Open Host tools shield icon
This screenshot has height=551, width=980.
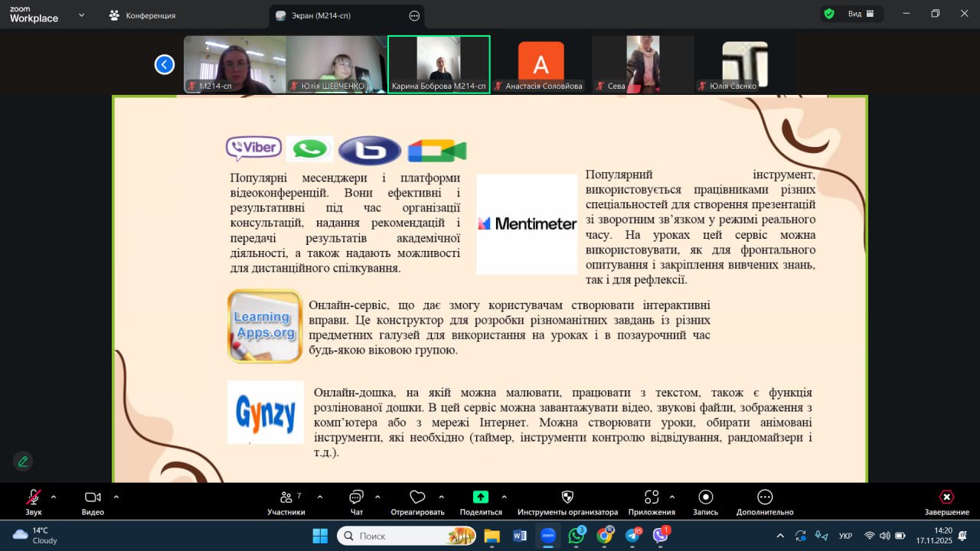click(x=567, y=497)
